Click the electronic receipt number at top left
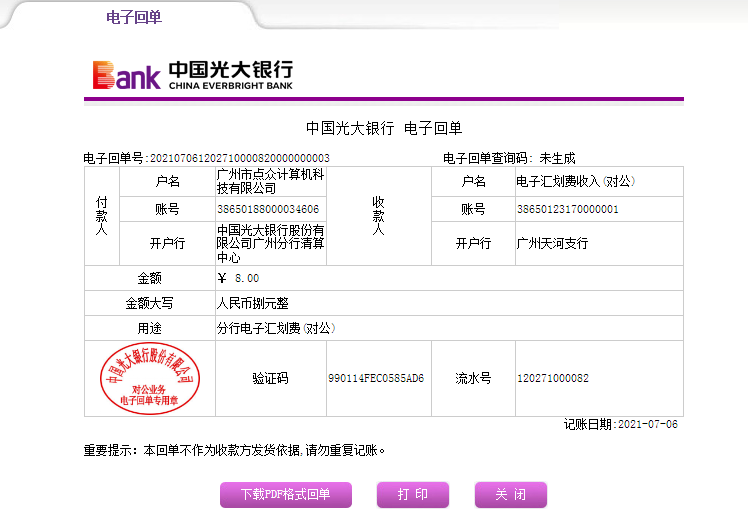 206,158
